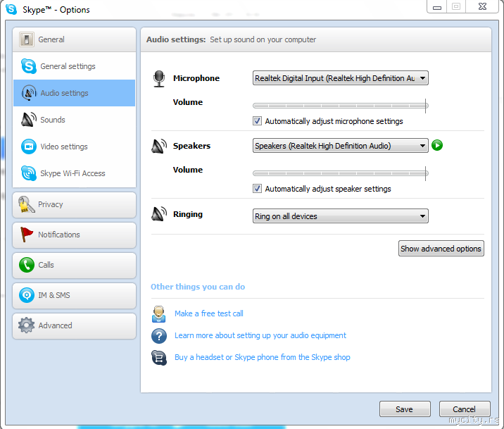Click the headset icon beside Audio settings
This screenshot has width=504, height=429.
[x=29, y=93]
